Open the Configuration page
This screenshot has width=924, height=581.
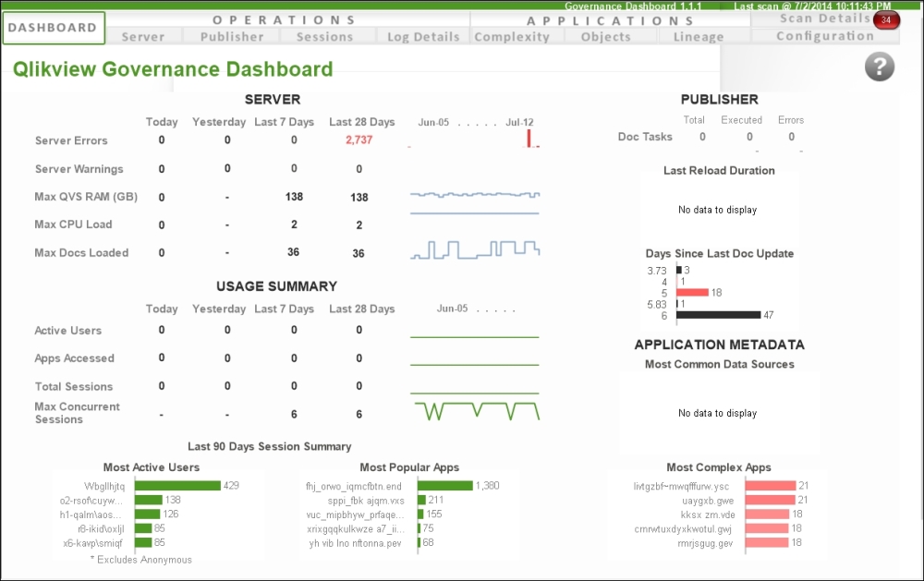coord(824,36)
